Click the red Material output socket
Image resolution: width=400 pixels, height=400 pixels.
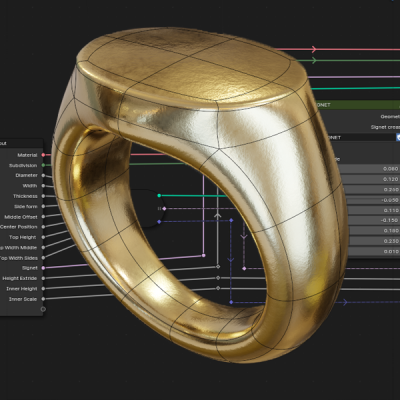coord(43,155)
